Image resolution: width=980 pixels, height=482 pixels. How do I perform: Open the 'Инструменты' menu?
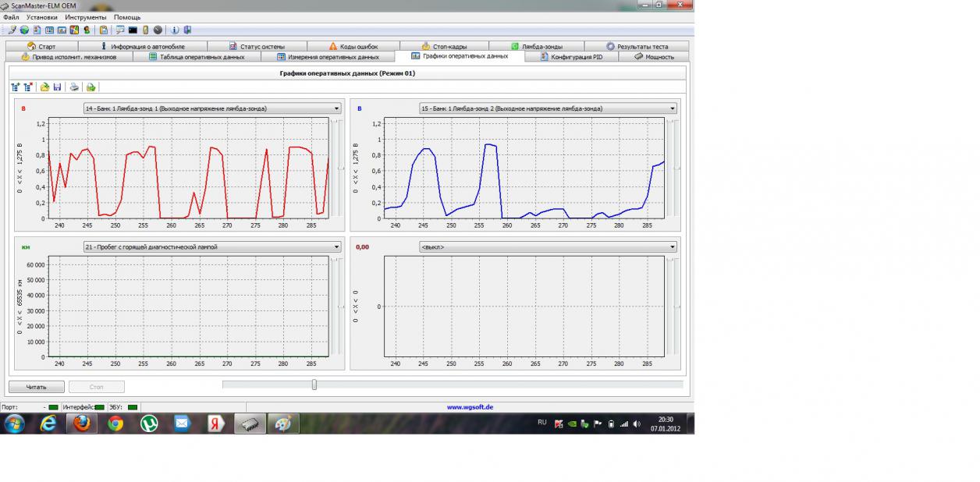click(86, 16)
